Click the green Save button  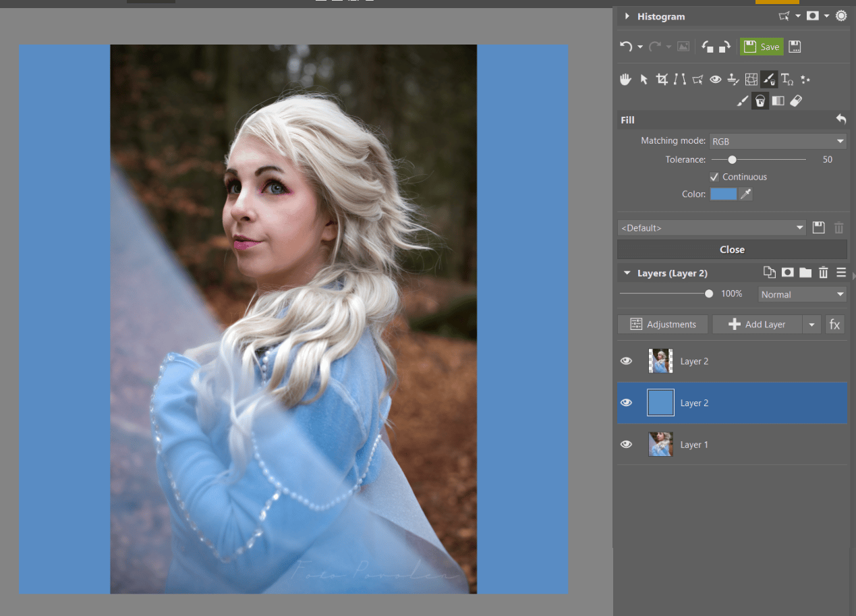(x=762, y=47)
